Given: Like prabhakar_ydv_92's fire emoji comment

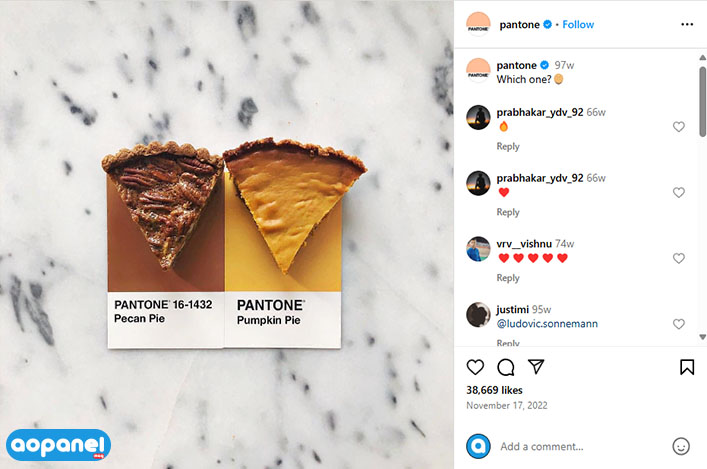Looking at the screenshot, I should [679, 127].
